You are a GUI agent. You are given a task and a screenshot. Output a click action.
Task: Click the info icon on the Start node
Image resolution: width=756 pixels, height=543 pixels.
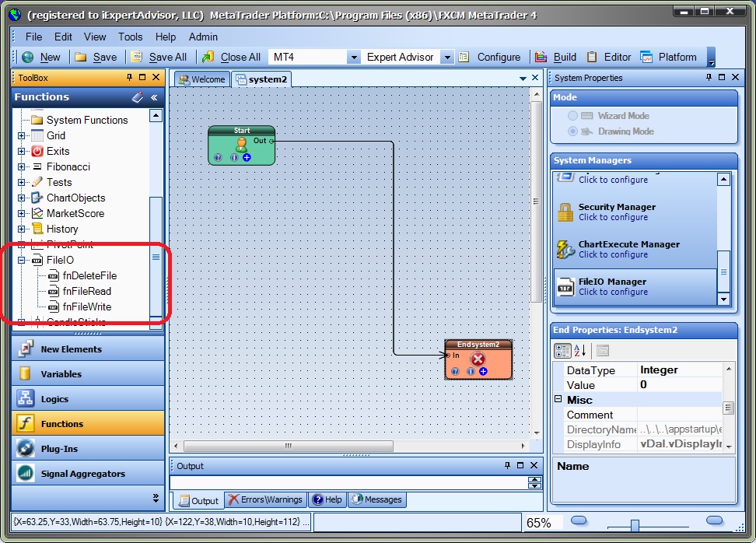[x=234, y=157]
